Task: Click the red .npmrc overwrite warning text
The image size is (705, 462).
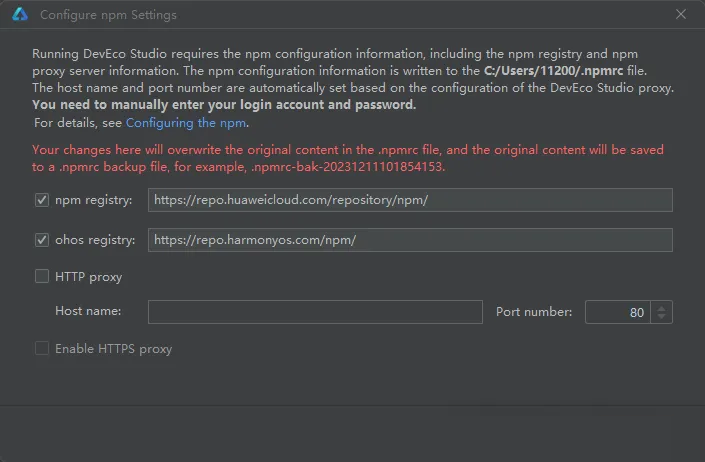Action: coord(348,158)
